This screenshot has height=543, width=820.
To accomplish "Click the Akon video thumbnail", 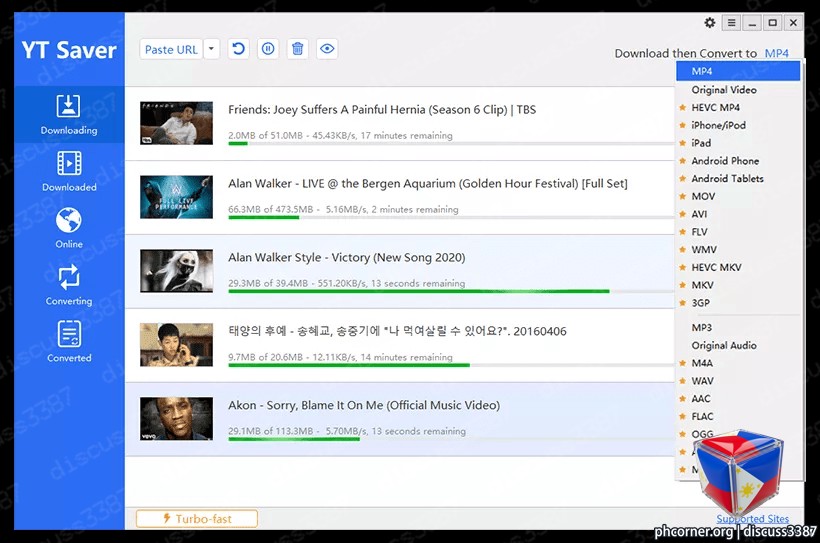I will 176,418.
